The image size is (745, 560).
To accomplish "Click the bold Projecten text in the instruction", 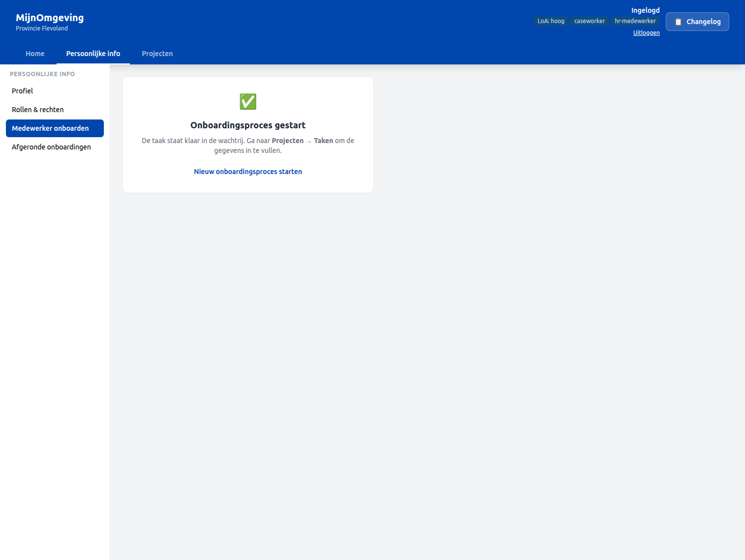I will 287,141.
